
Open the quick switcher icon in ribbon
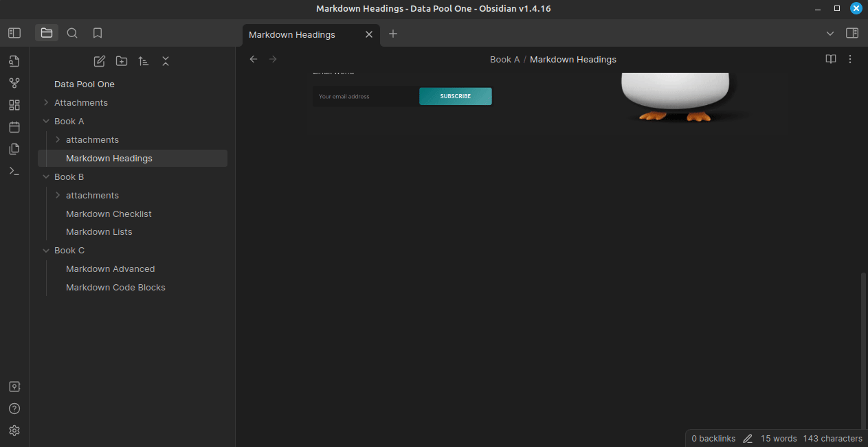[x=14, y=61]
